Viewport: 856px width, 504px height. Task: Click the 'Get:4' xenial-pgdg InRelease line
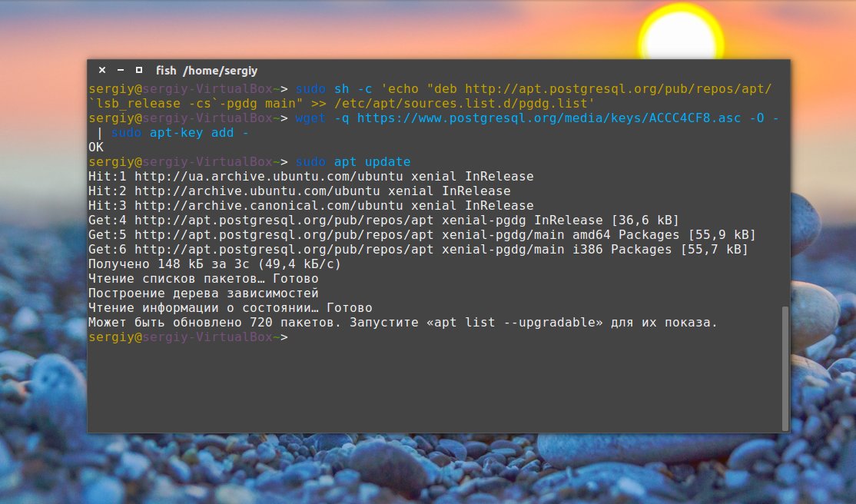(x=383, y=220)
